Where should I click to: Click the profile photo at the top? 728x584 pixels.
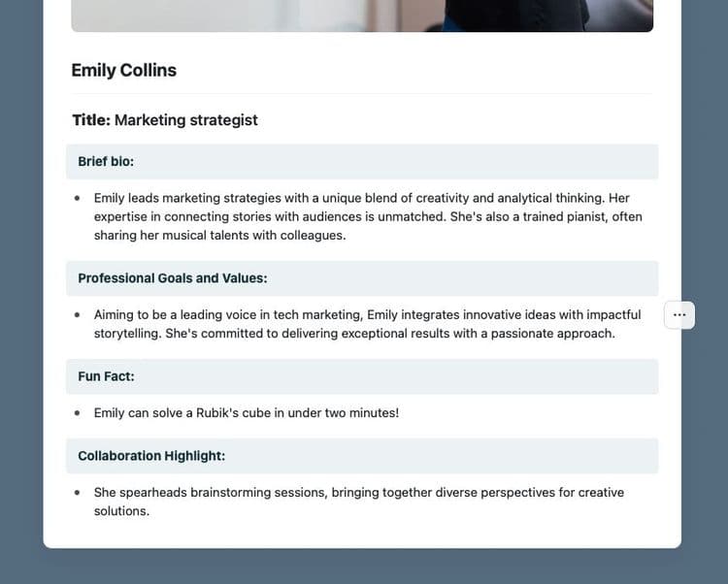coord(362,16)
